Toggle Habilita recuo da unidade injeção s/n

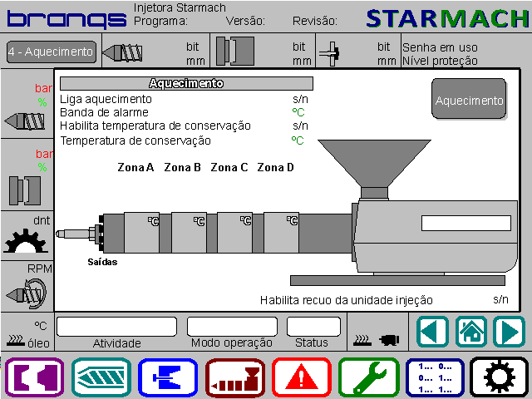(500, 299)
